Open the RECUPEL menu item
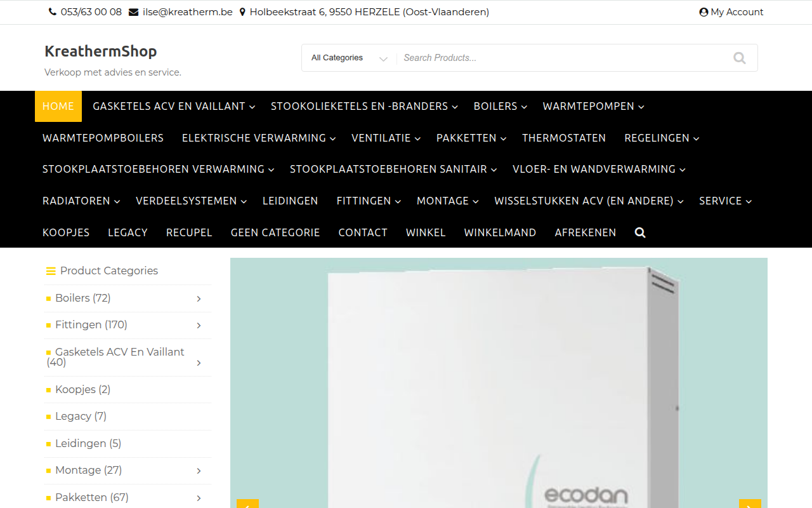The image size is (812, 508). tap(189, 232)
